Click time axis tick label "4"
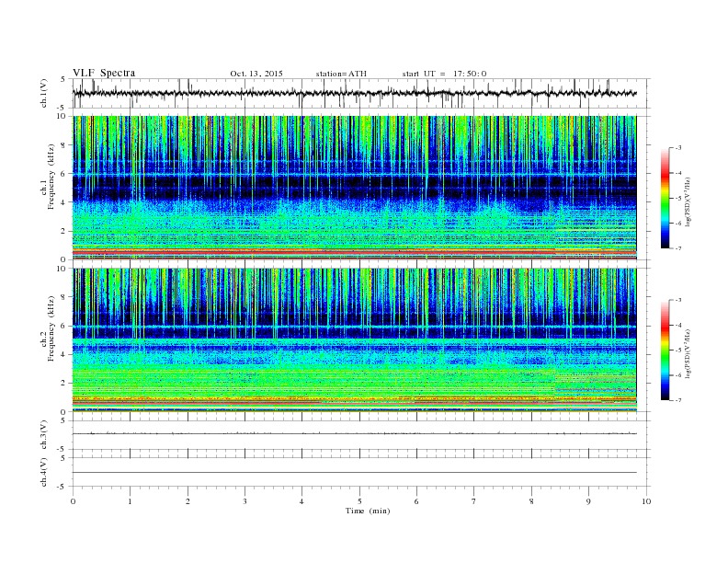Viewport: 728px width, 563px height. pos(301,501)
